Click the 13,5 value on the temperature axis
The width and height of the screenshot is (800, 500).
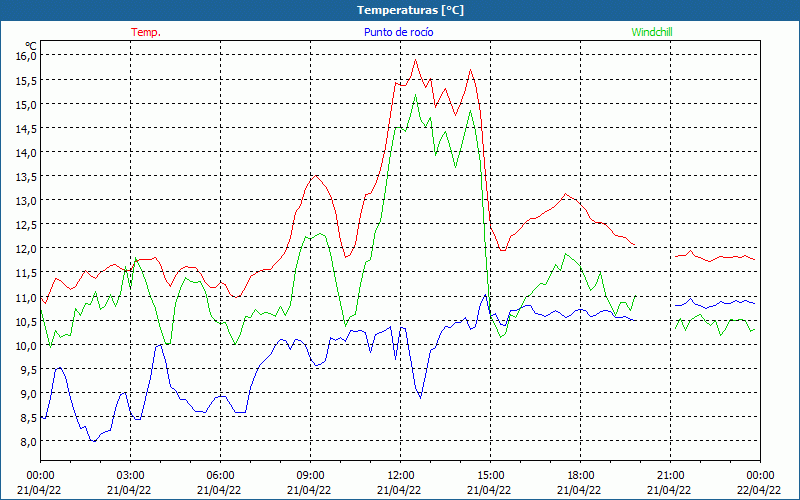(x=26, y=176)
